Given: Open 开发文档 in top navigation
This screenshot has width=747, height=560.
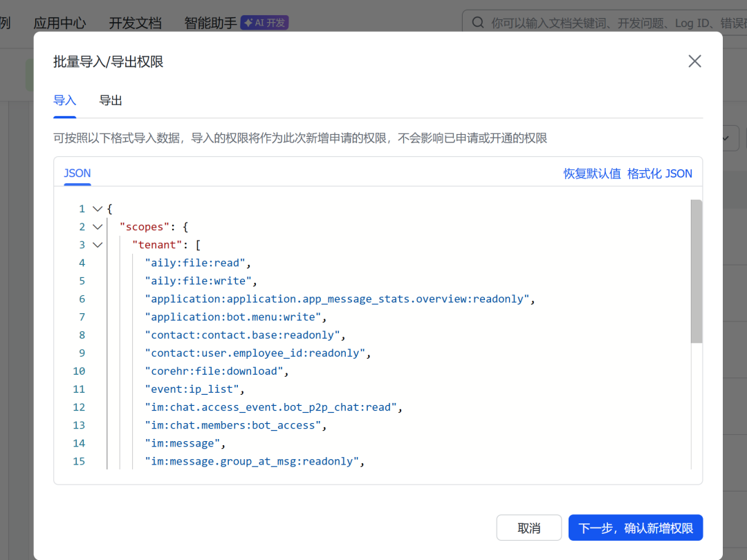Looking at the screenshot, I should [x=135, y=23].
